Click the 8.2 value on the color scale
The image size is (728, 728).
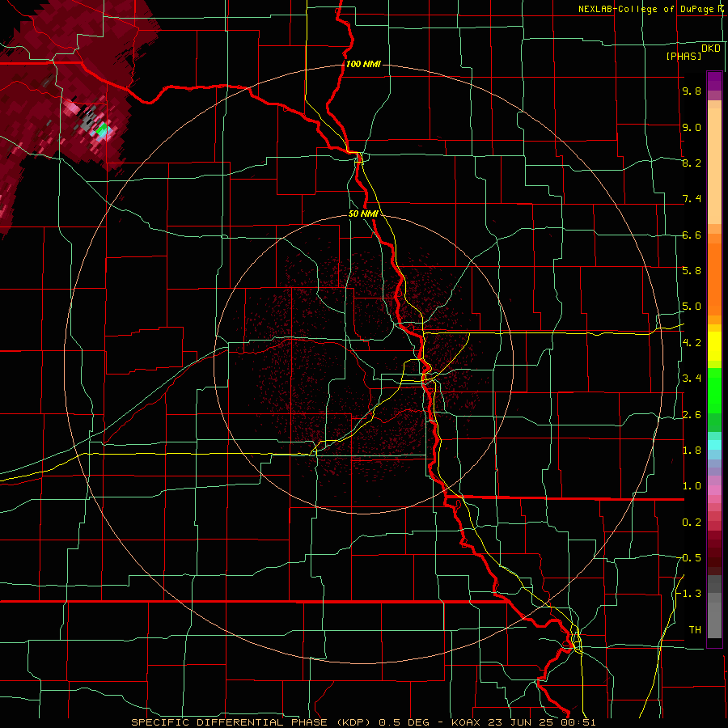point(692,163)
